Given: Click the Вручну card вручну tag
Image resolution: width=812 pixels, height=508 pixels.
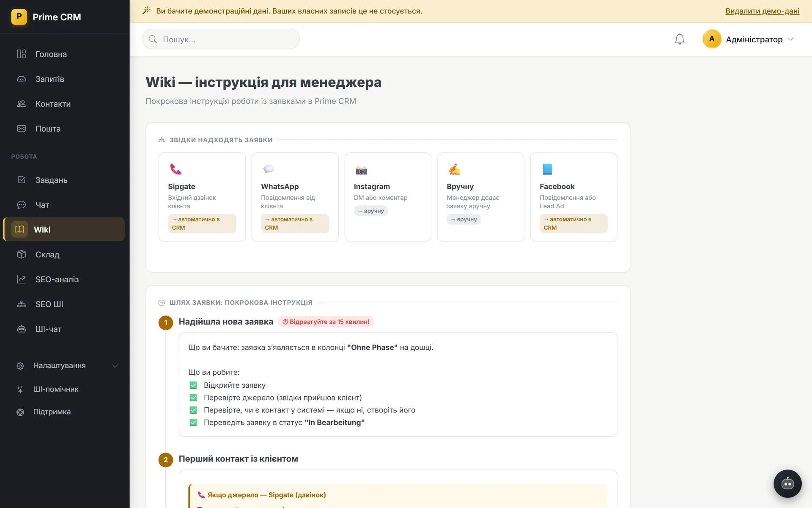Looking at the screenshot, I should (x=464, y=219).
